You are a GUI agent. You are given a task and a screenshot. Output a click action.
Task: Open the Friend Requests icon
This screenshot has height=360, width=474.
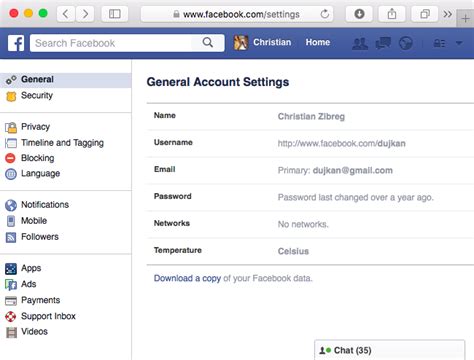pyautogui.click(x=360, y=43)
